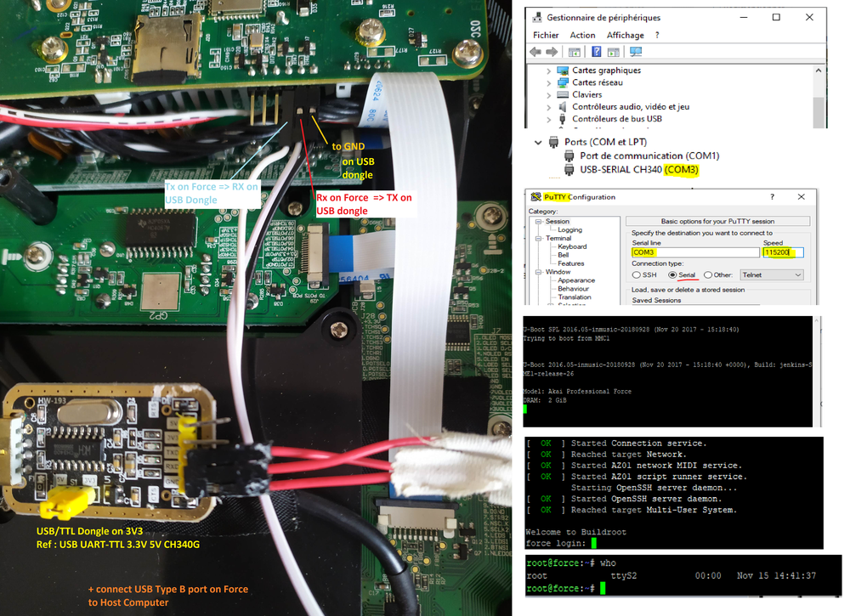Click the scan for hardware changes icon

pos(636,52)
